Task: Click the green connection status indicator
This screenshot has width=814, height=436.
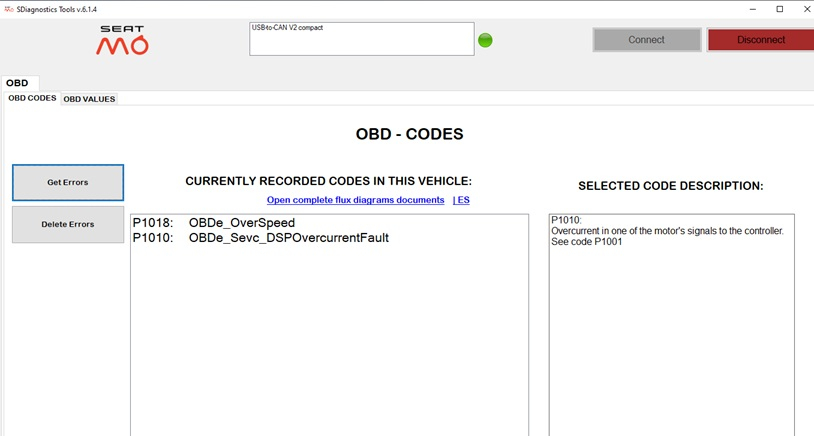Action: (x=485, y=40)
